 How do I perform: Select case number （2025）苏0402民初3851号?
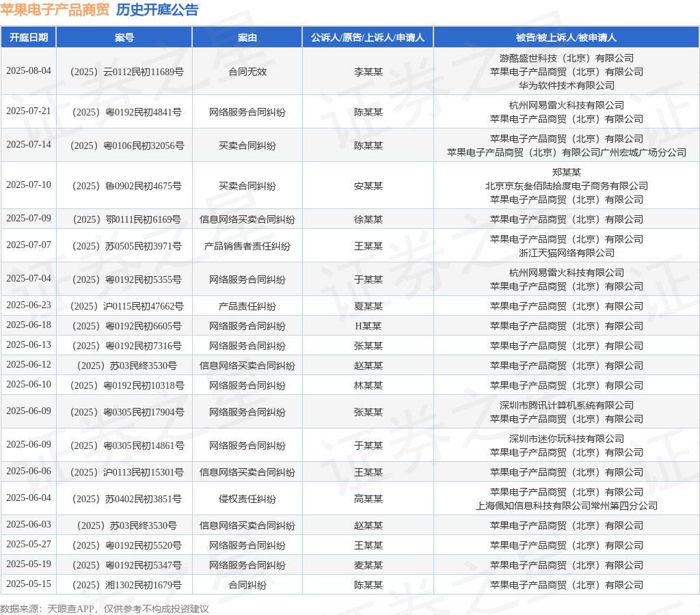pyautogui.click(x=126, y=499)
